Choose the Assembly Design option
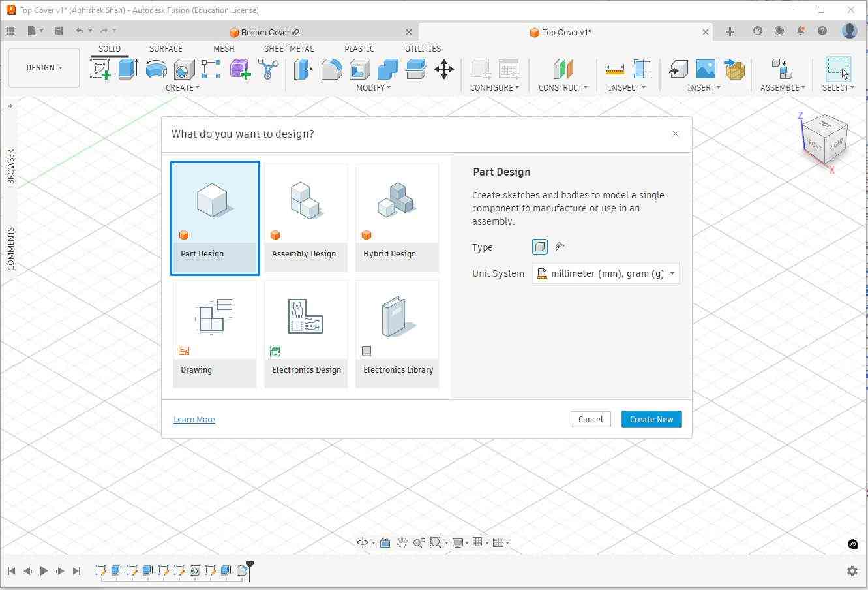 (x=306, y=218)
